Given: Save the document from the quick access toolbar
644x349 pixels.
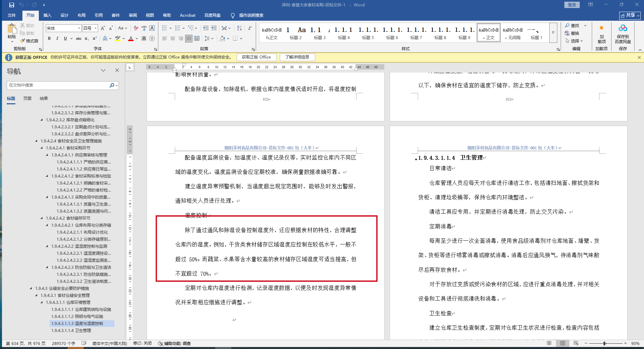Looking at the screenshot, I should 12,5.
